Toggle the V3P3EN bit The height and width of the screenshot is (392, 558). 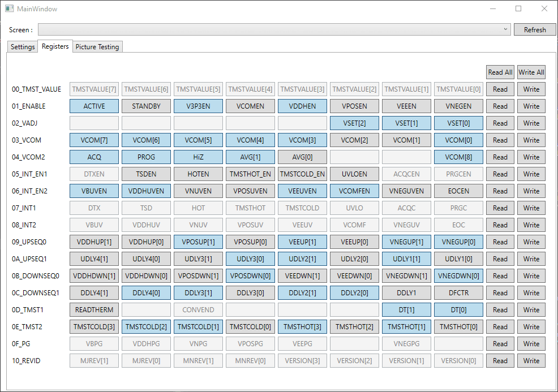click(198, 106)
